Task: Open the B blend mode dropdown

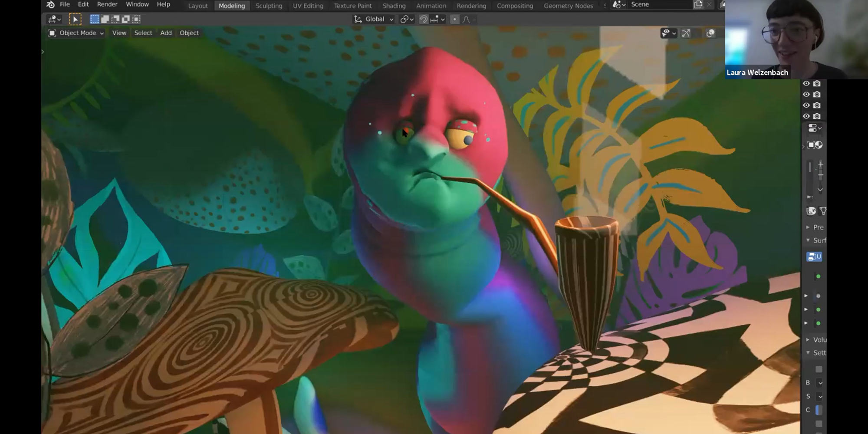Action: [x=820, y=383]
